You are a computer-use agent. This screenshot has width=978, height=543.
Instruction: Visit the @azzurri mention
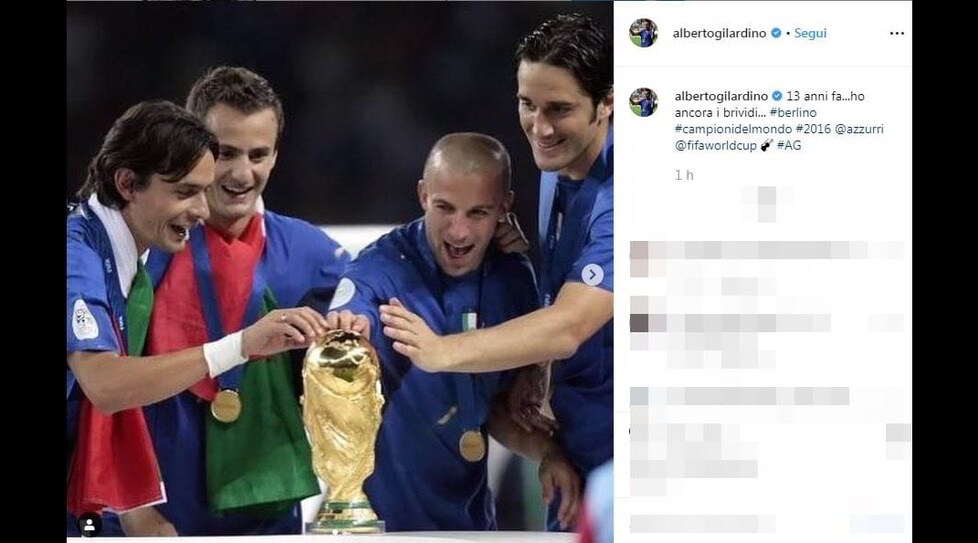pyautogui.click(x=859, y=129)
